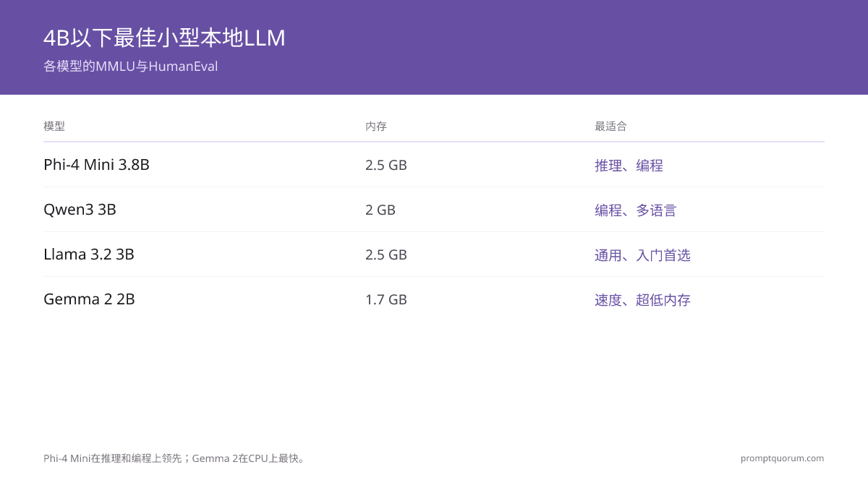Image resolution: width=868 pixels, height=488 pixels.
Task: Click the 1.7 GB memory value
Action: [386, 299]
